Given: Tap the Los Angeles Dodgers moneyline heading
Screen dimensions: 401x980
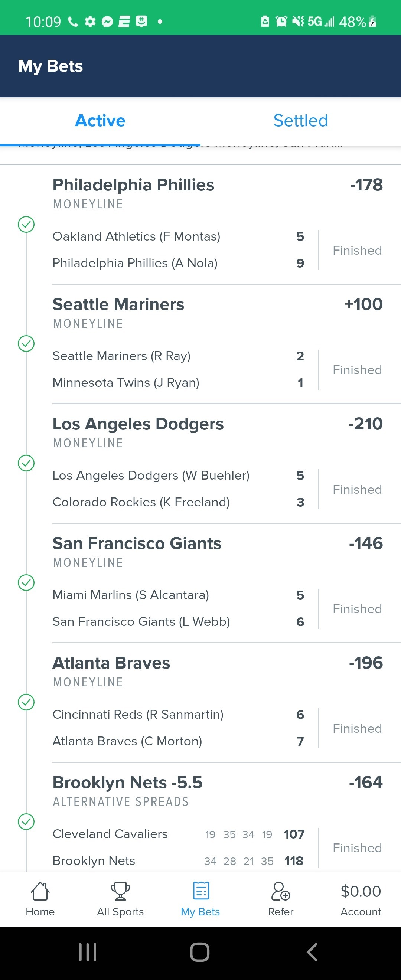Looking at the screenshot, I should (x=138, y=424).
